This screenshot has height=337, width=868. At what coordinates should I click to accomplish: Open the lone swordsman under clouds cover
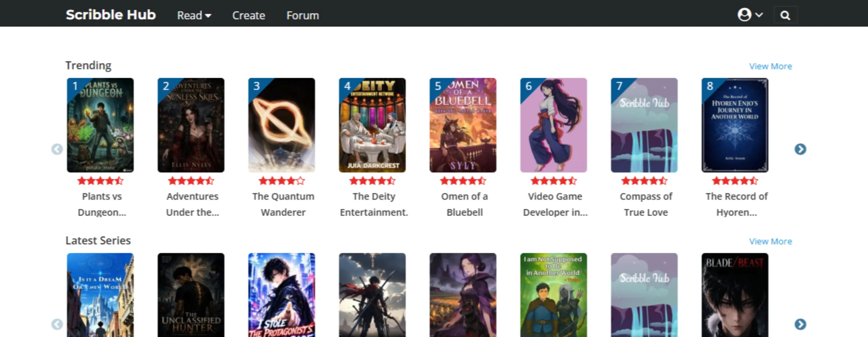pos(372,295)
